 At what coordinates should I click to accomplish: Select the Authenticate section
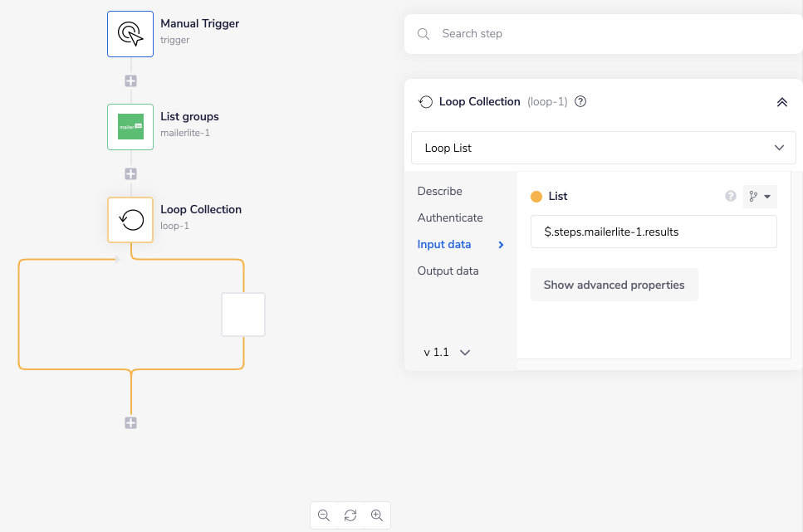click(x=449, y=217)
